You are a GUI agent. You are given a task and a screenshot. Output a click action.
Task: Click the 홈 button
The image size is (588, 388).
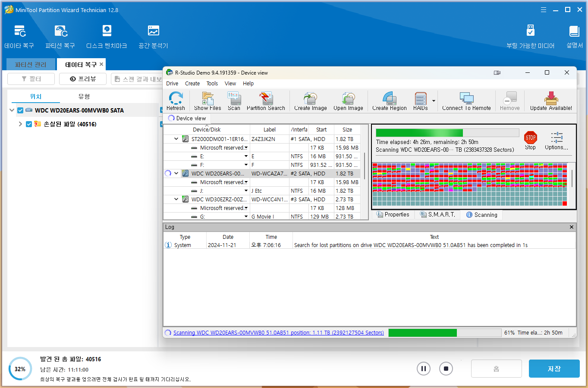496,369
